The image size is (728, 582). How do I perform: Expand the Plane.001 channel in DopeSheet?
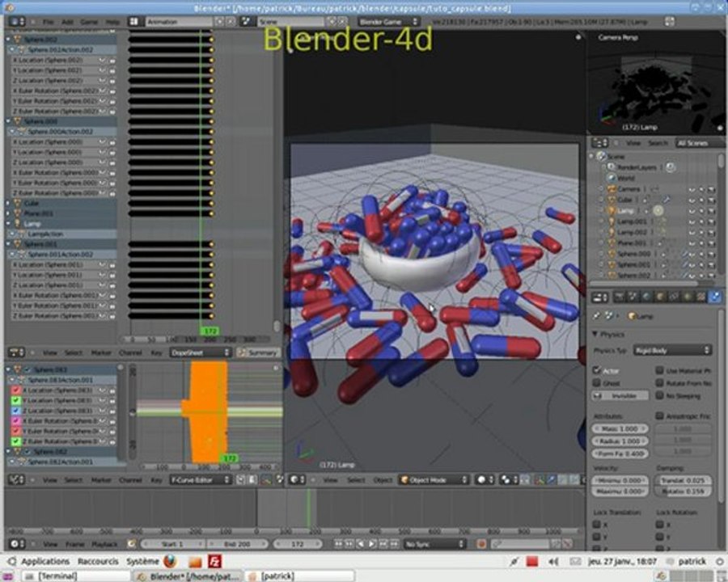click(8, 213)
